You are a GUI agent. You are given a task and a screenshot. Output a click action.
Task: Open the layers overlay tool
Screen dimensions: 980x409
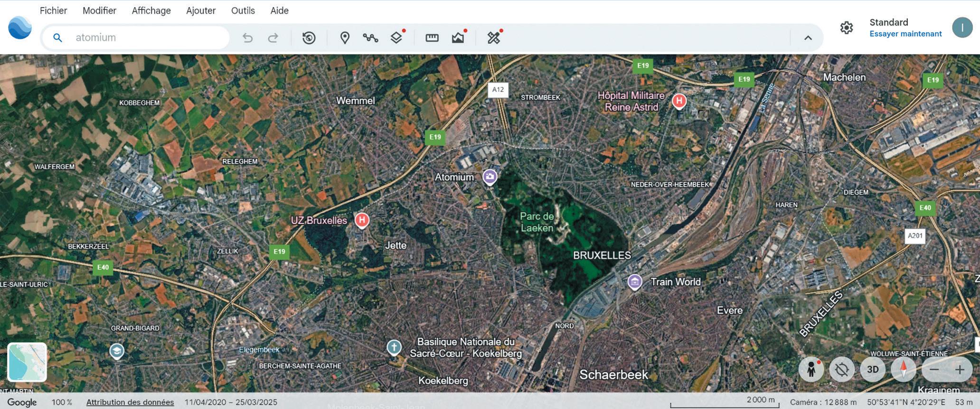(396, 37)
